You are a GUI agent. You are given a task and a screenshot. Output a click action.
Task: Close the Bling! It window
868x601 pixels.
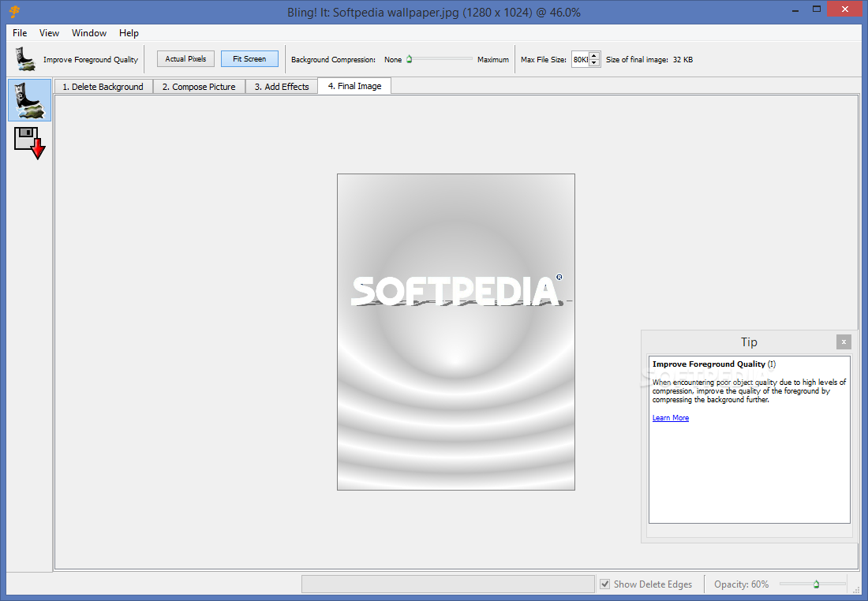coord(845,9)
